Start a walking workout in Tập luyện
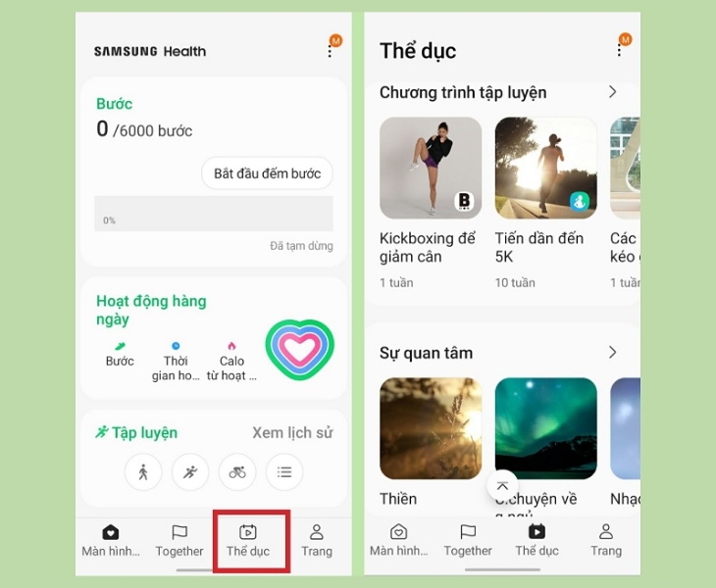 (x=143, y=472)
